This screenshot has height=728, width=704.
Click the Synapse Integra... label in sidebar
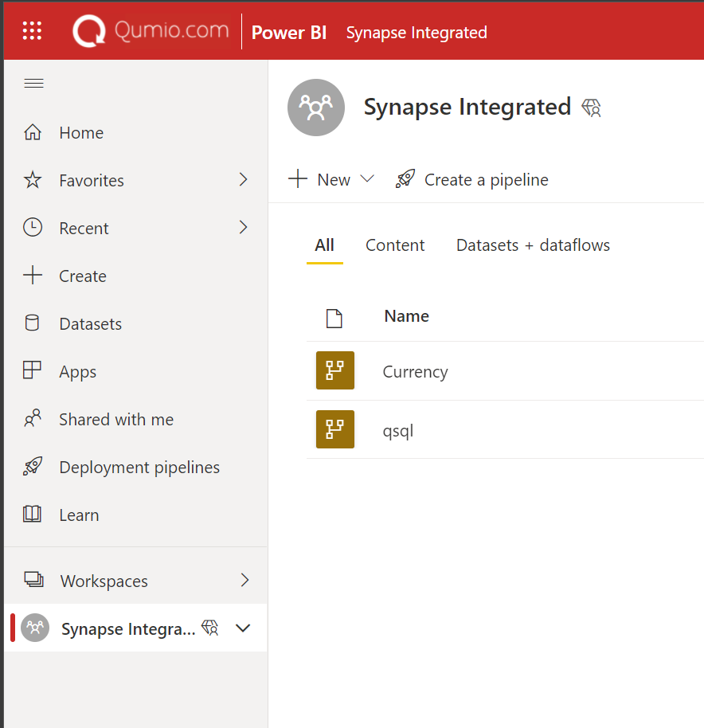128,628
